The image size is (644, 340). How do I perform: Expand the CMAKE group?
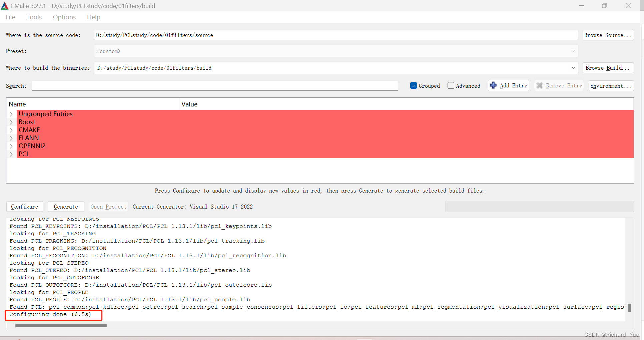click(x=11, y=130)
